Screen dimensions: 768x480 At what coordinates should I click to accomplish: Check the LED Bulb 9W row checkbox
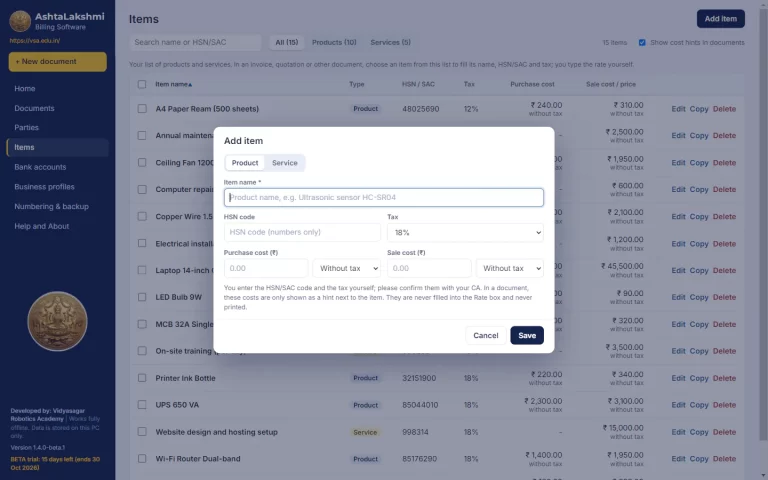pos(142,297)
